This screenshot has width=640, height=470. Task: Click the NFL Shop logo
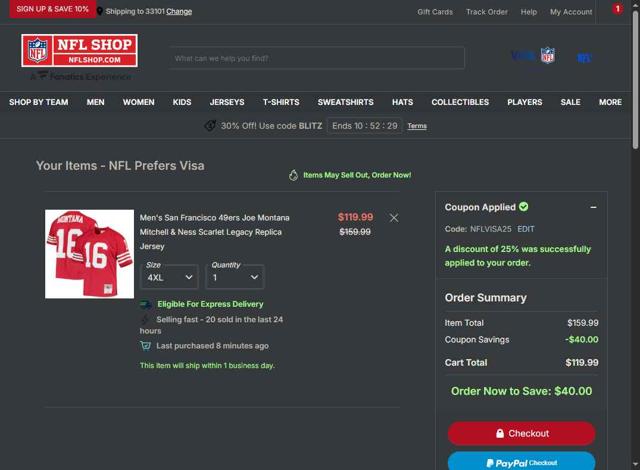coord(79,51)
